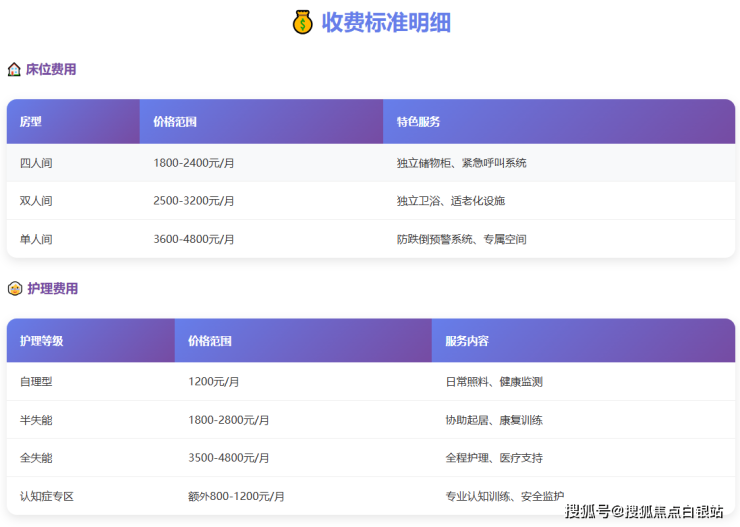Click the face icon next to 护理费用
This screenshot has height=527, width=740.
coord(14,289)
